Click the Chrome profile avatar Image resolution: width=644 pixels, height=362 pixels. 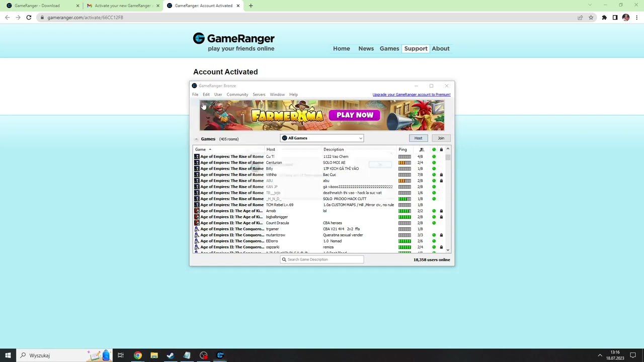coord(626,18)
